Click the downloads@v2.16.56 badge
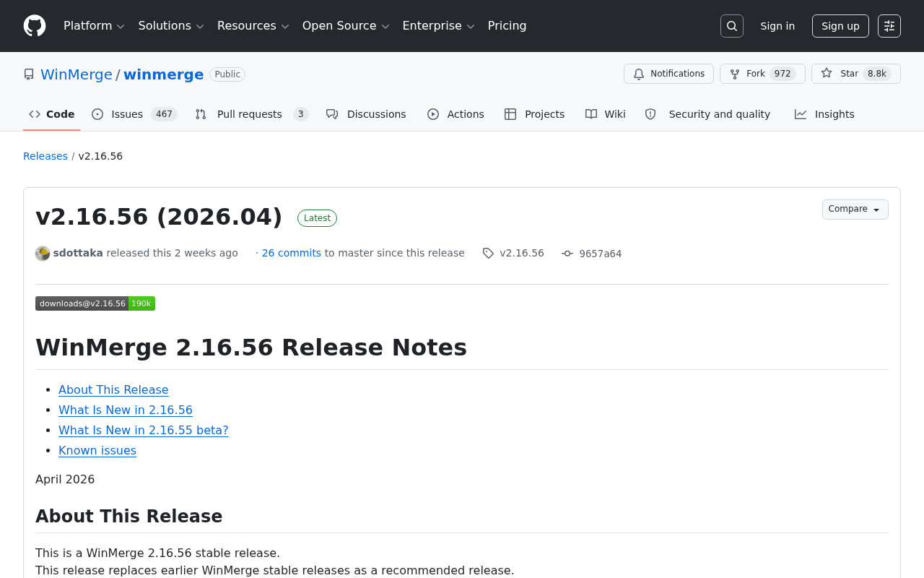This screenshot has height=578, width=924. 95,303
